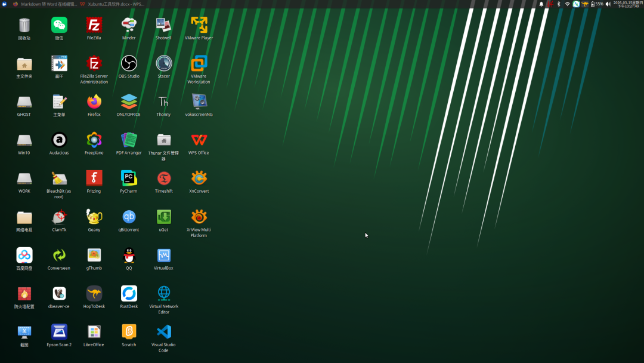The image size is (644, 363).
Task: Select the QQ penguin desktop icon
Action: 129,259
